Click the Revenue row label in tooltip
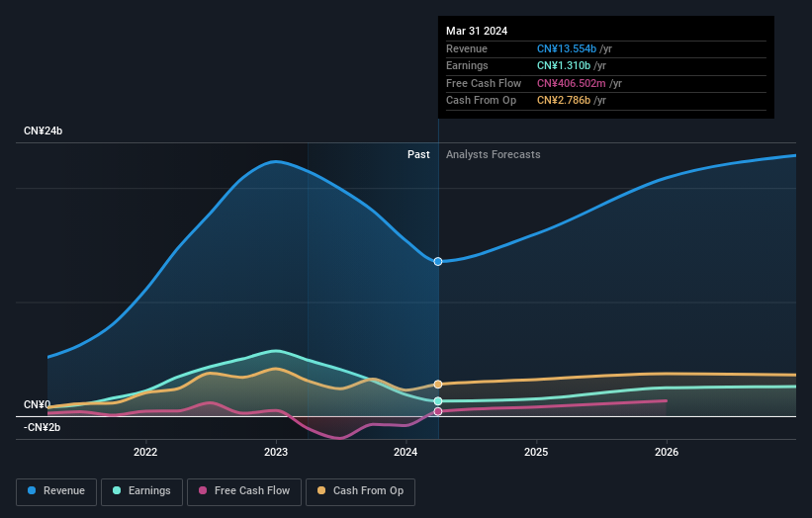 467,48
